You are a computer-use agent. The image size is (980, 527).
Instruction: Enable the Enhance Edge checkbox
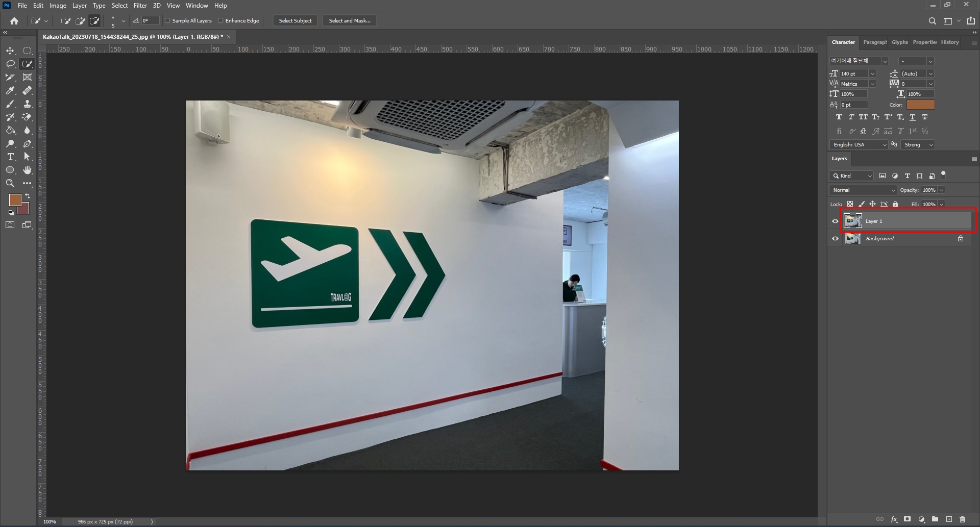(x=220, y=21)
